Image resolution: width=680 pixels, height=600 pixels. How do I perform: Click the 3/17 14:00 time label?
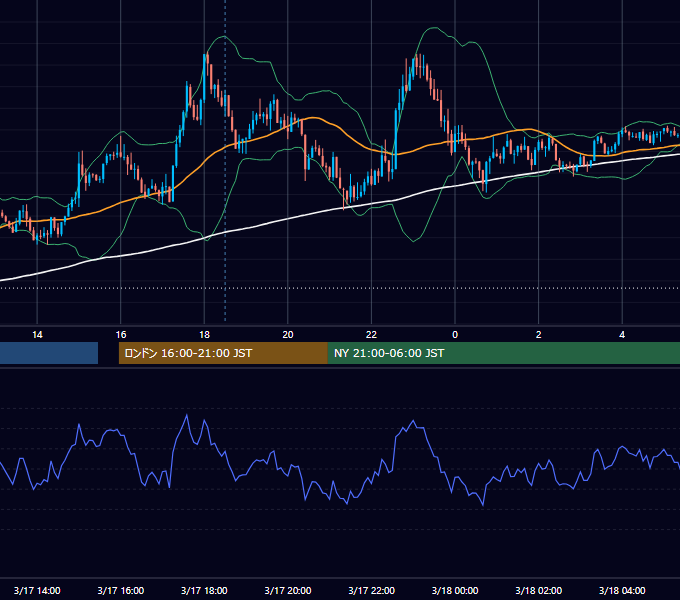(x=37, y=590)
